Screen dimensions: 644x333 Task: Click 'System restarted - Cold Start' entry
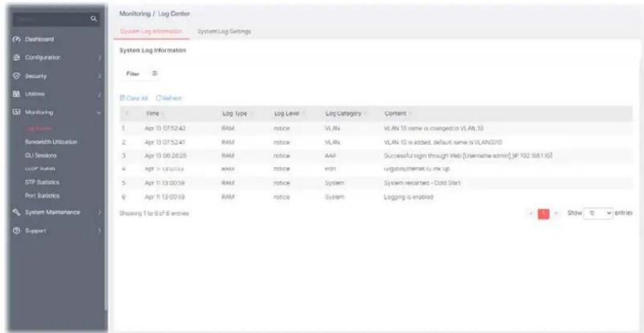coord(422,182)
